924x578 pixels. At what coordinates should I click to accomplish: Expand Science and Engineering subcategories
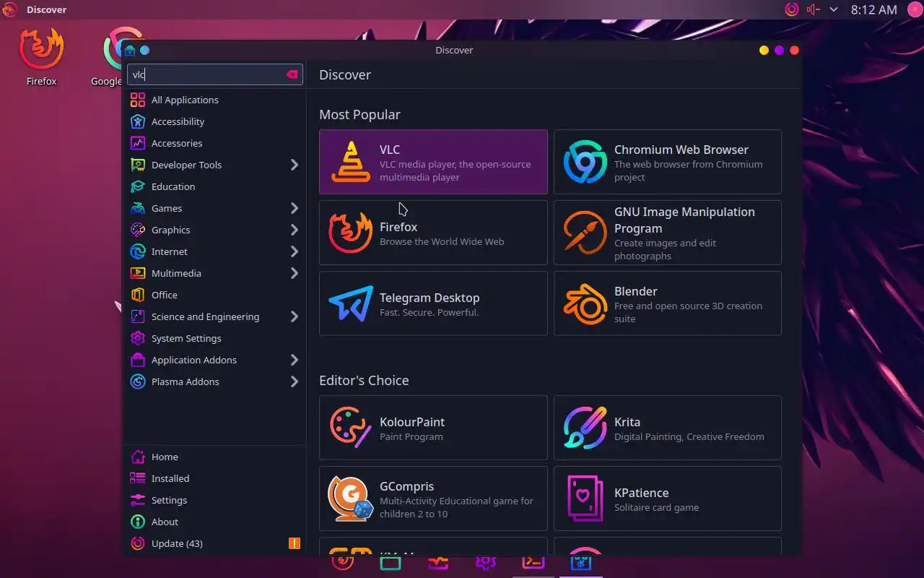pos(294,316)
